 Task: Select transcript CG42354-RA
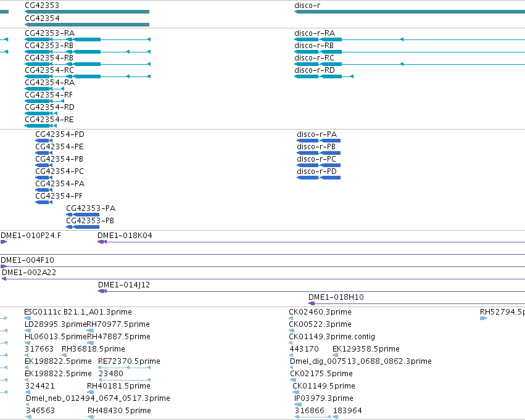click(44, 89)
